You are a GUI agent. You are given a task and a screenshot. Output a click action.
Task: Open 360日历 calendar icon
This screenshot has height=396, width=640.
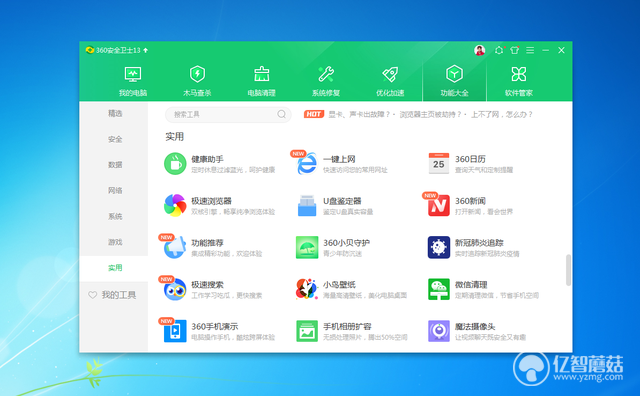click(439, 163)
